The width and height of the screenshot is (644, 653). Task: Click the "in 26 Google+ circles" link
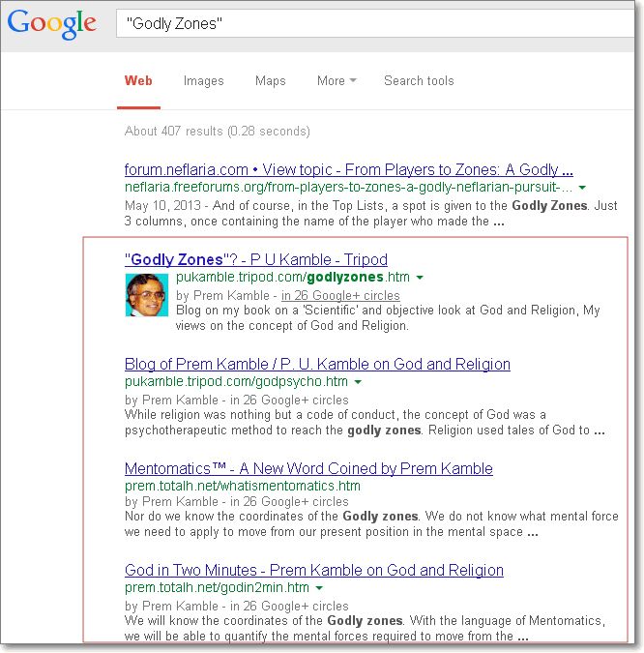click(x=339, y=295)
